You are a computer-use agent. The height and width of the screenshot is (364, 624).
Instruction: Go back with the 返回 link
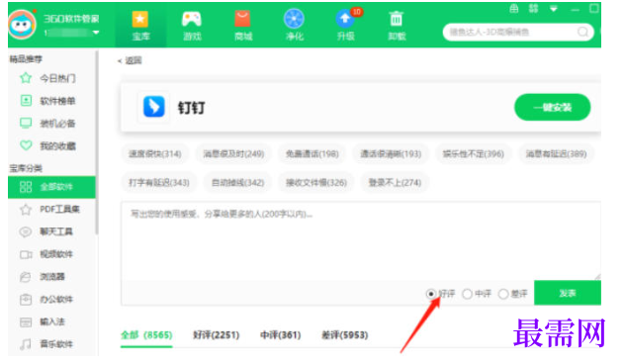[x=130, y=60]
